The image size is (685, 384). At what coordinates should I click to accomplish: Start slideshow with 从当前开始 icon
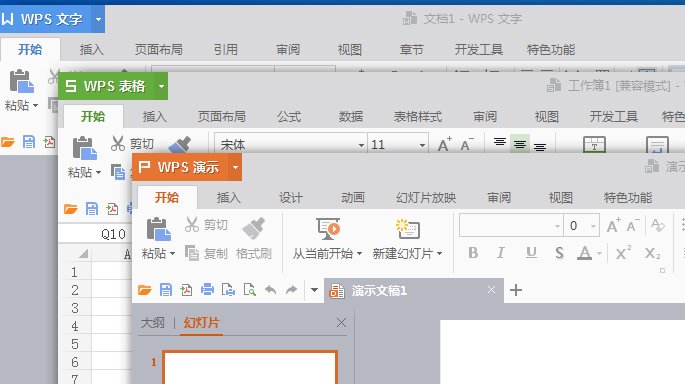coord(328,228)
